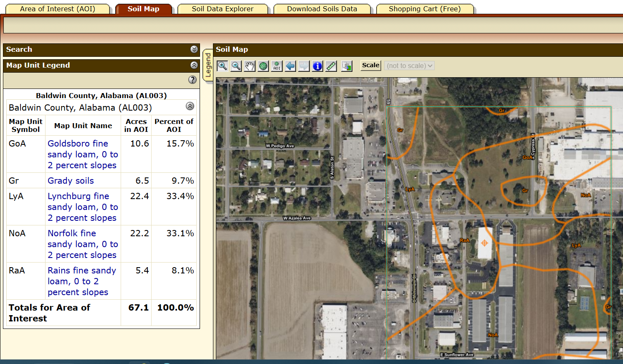Toggle the vertical Legend side tab

click(x=208, y=65)
